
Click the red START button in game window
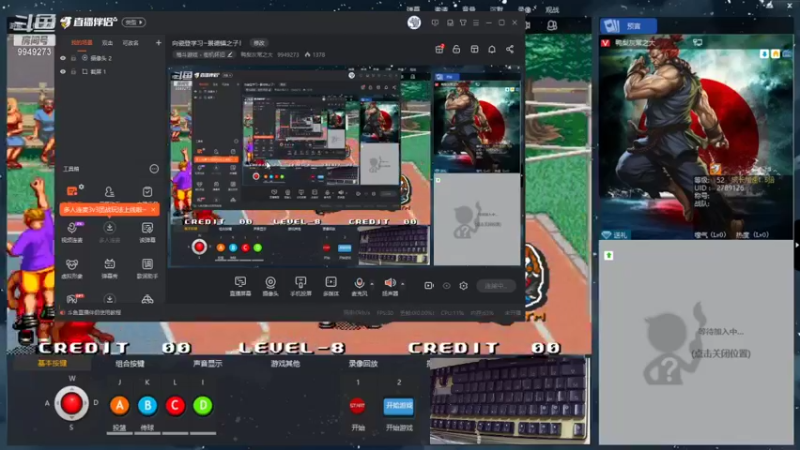357,406
